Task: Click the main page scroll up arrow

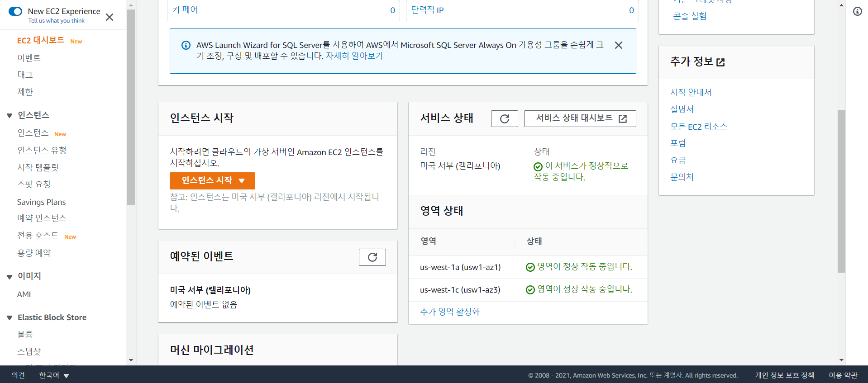Action: [841, 5]
